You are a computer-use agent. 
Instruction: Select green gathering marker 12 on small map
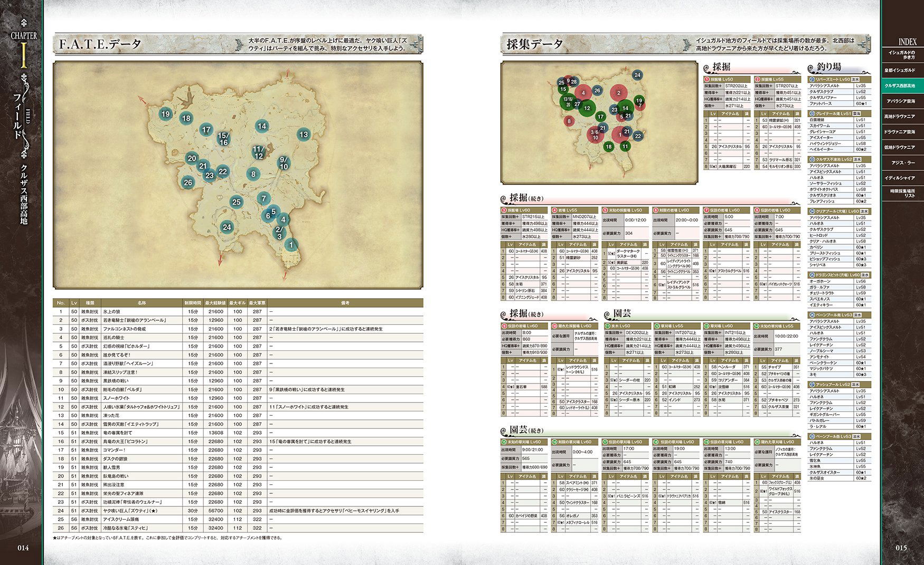pyautogui.click(x=587, y=108)
